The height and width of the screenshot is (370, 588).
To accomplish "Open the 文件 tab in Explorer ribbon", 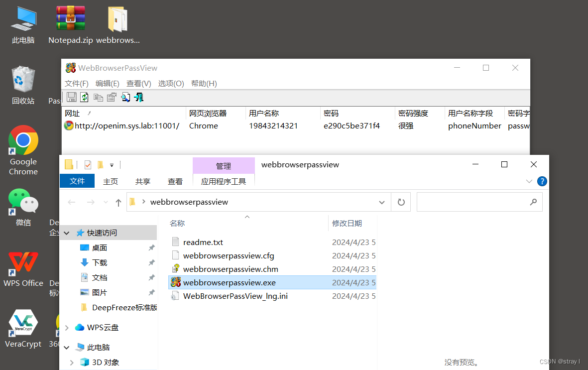I will [x=77, y=181].
